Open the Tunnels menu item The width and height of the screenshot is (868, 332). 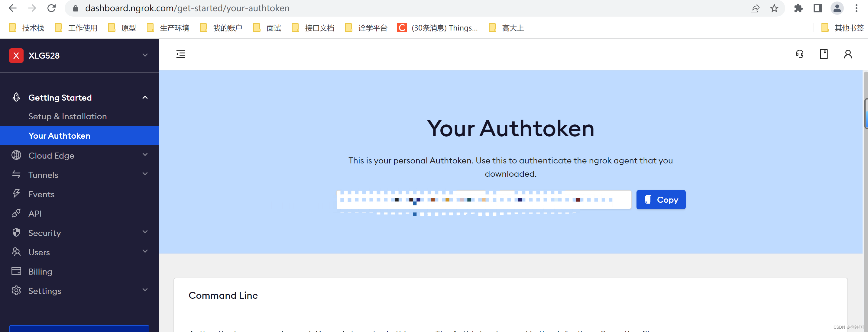click(43, 175)
